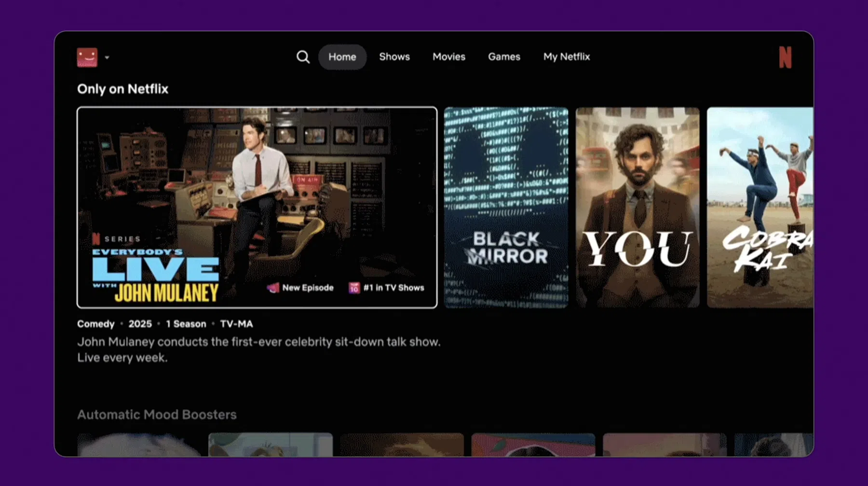Click the 'New Episode' label

308,288
